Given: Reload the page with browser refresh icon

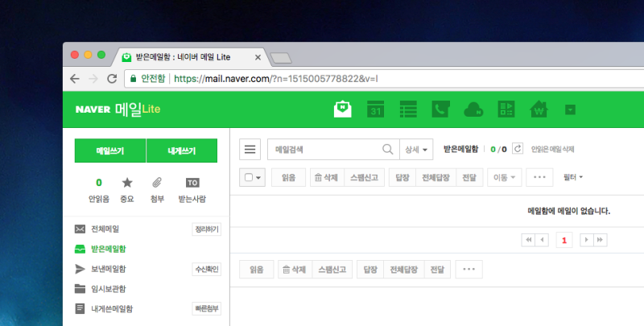Looking at the screenshot, I should tap(112, 78).
